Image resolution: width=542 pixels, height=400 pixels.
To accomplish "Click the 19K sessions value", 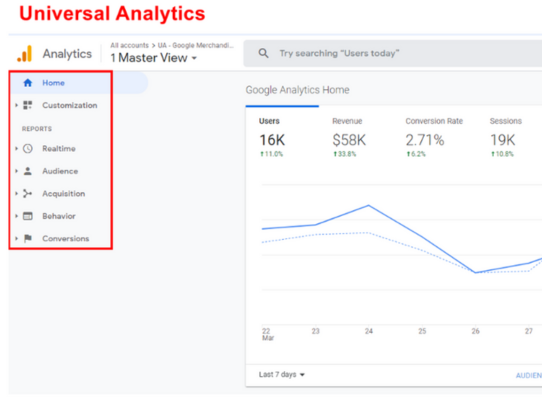I will click(503, 140).
